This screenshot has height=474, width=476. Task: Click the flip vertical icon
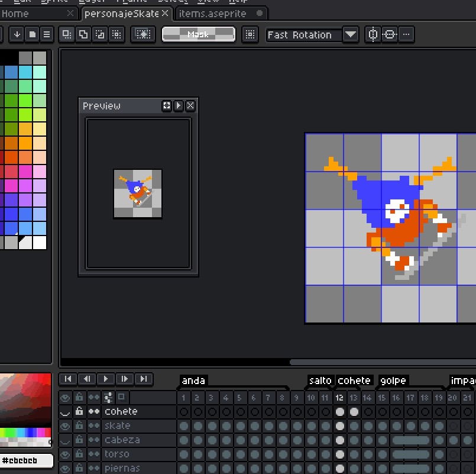[x=390, y=34]
